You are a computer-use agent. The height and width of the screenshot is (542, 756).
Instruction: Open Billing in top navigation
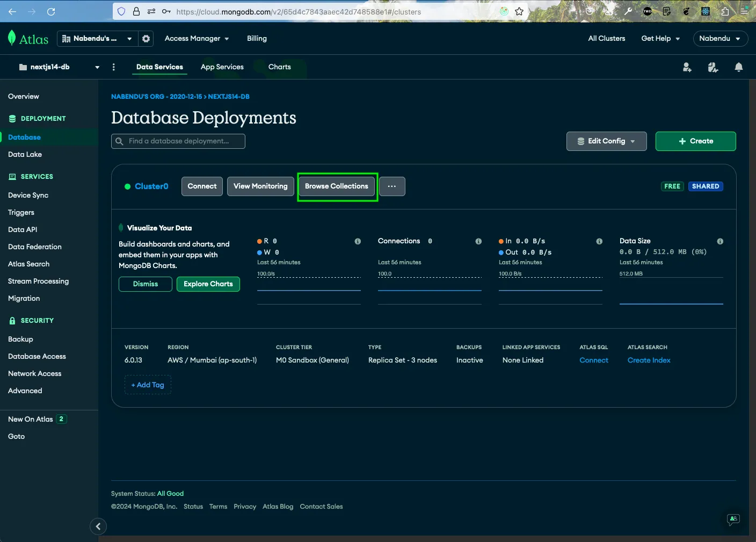(x=257, y=39)
